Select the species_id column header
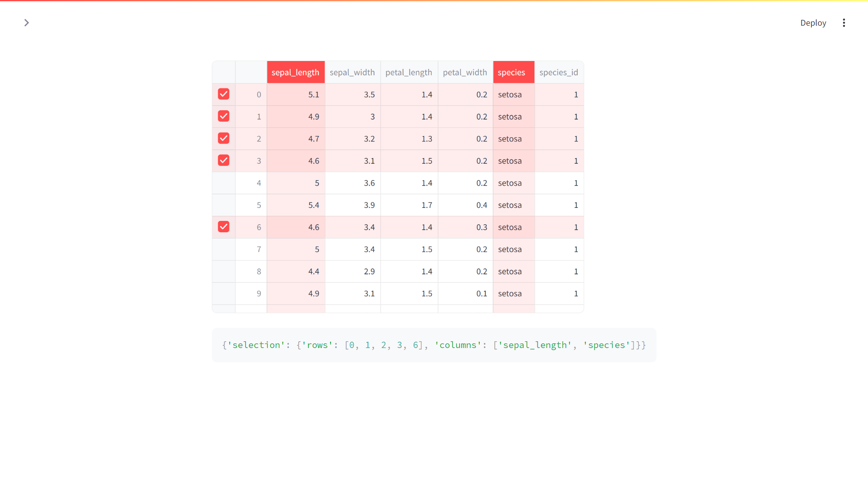Viewport: 868px width, 481px height. click(x=559, y=72)
